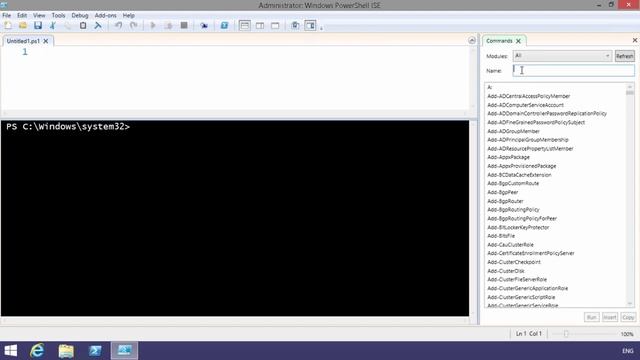
Task: Run selection using the toolbar icon
Action: tap(169, 26)
